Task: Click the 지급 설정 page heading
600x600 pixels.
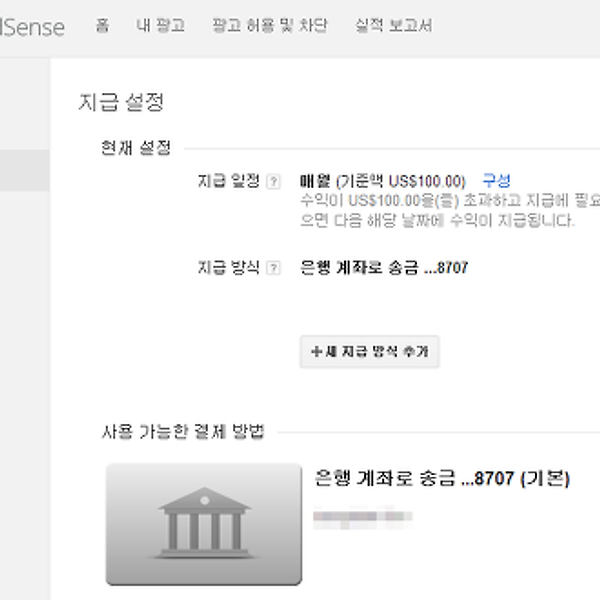Action: click(x=120, y=102)
